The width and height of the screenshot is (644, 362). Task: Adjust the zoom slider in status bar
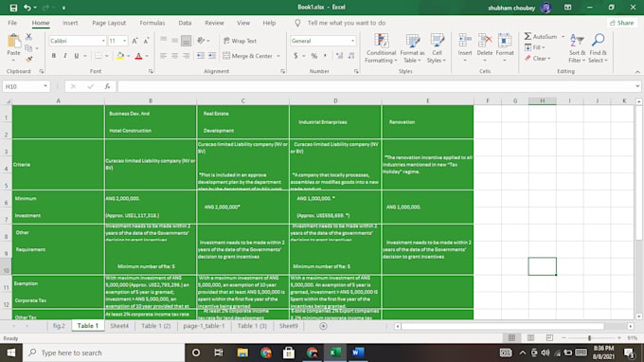(589, 337)
